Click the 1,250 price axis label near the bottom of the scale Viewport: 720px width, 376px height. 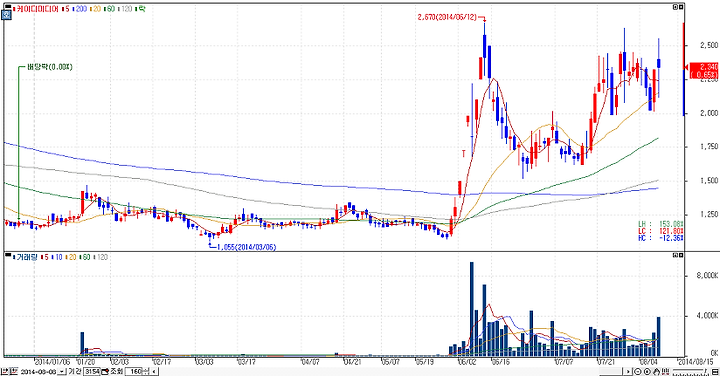709,214
